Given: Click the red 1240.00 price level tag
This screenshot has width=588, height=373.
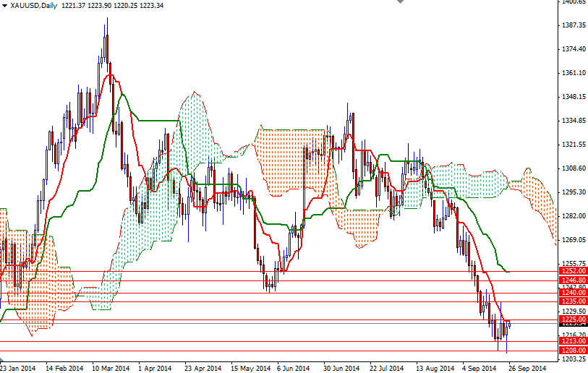Looking at the screenshot, I should [x=574, y=293].
